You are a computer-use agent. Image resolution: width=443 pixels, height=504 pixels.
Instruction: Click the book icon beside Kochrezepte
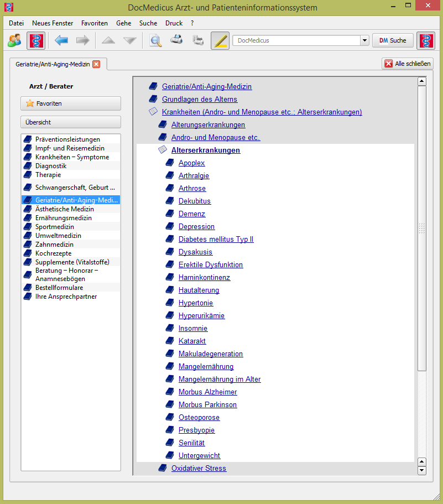click(x=28, y=253)
